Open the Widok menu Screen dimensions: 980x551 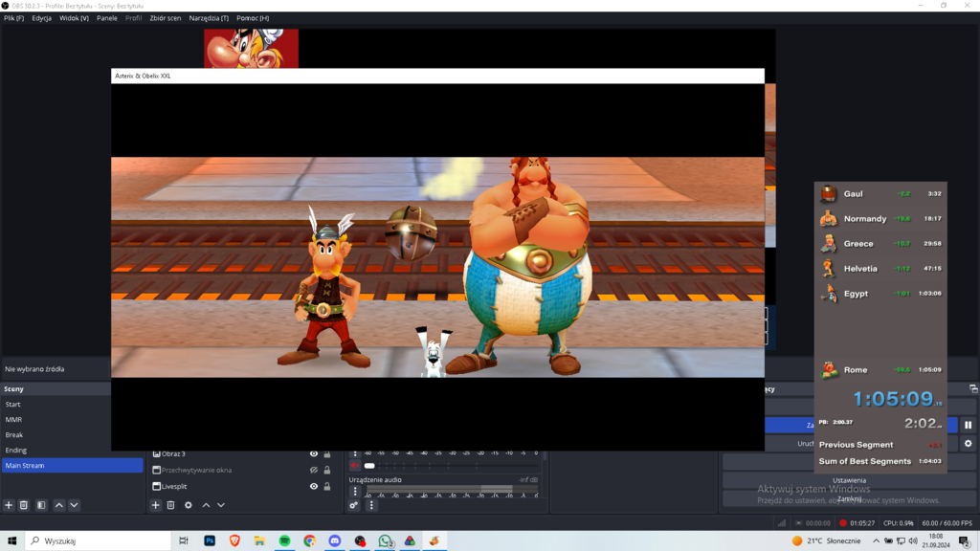pyautogui.click(x=74, y=18)
